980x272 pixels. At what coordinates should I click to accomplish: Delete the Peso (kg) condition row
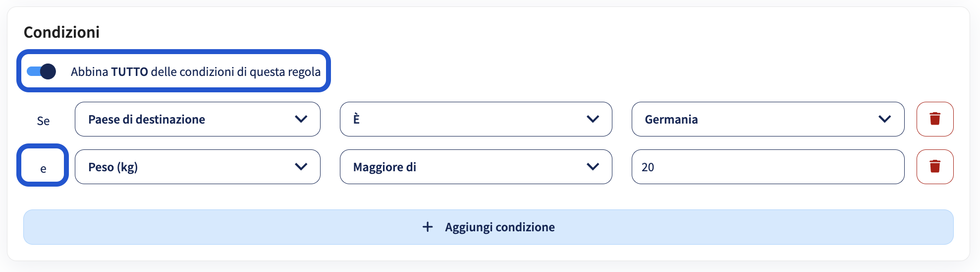click(x=935, y=167)
